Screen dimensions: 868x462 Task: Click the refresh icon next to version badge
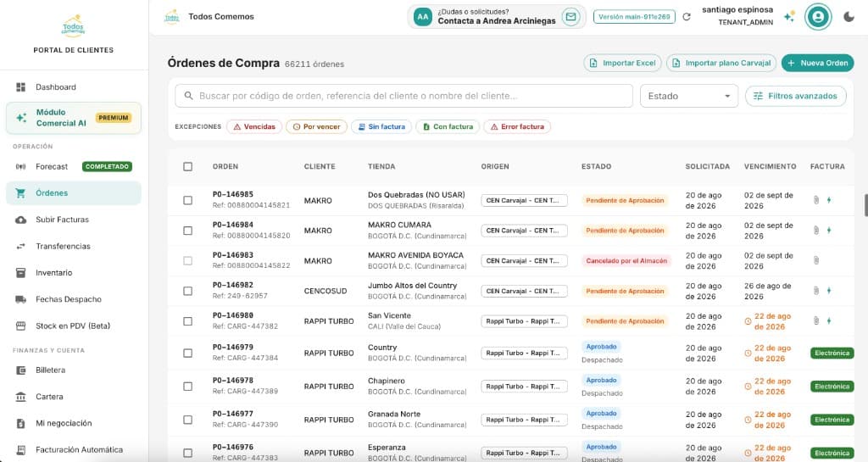(x=687, y=17)
